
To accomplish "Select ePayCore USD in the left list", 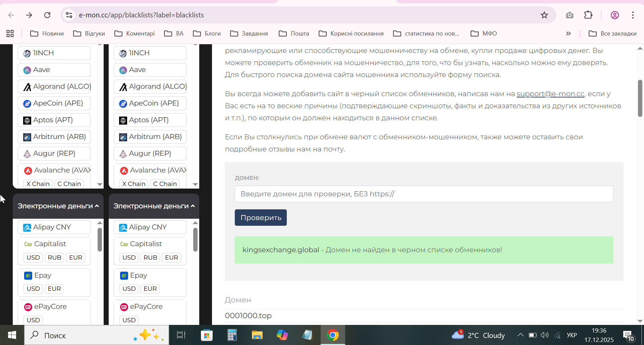I will (33, 320).
